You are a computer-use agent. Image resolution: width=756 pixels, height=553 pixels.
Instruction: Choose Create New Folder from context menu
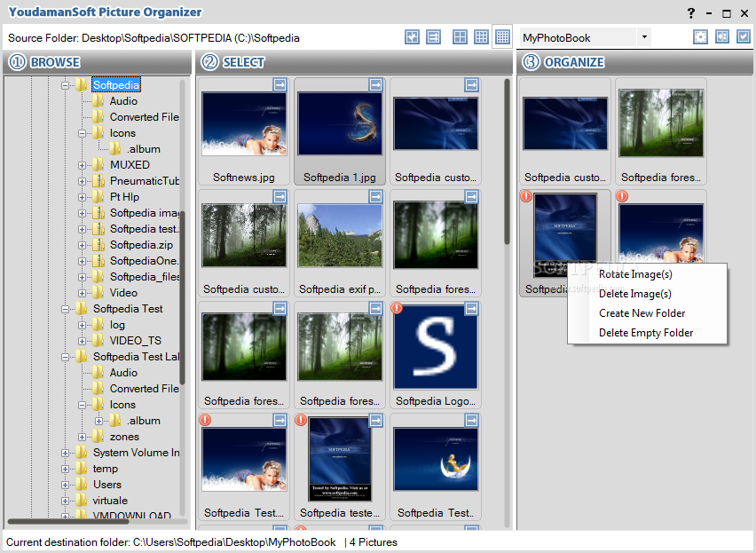tap(647, 313)
